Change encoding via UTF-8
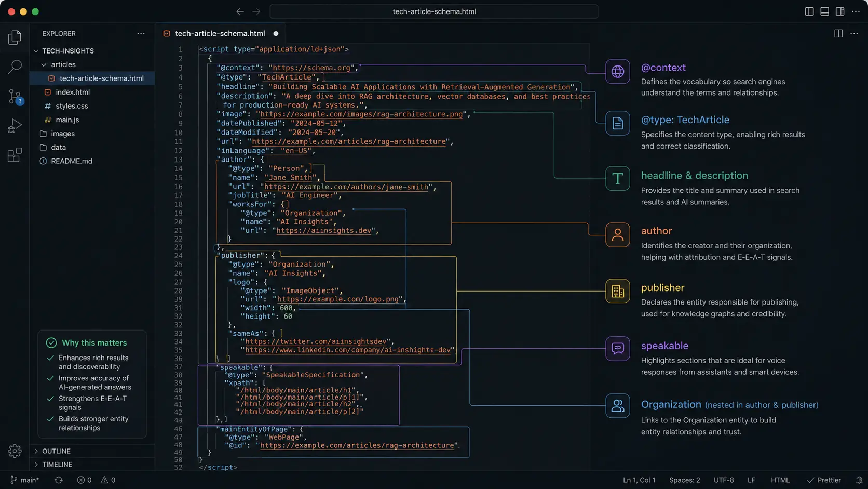Image resolution: width=868 pixels, height=489 pixels. [x=724, y=480]
